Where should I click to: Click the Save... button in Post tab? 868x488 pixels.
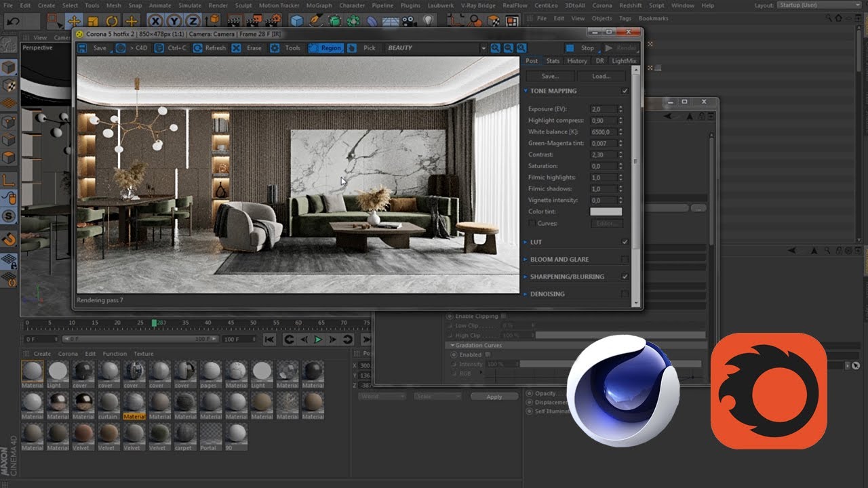coord(550,77)
